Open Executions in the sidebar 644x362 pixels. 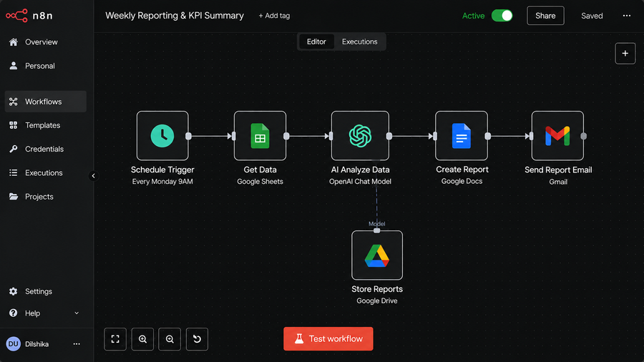[46, 173]
